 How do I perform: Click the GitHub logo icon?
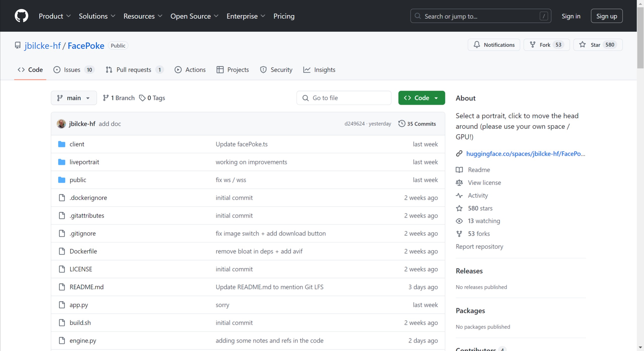(x=21, y=16)
